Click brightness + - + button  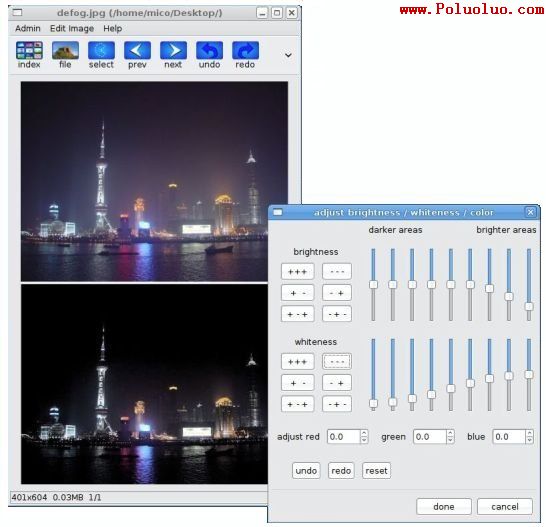[297, 315]
